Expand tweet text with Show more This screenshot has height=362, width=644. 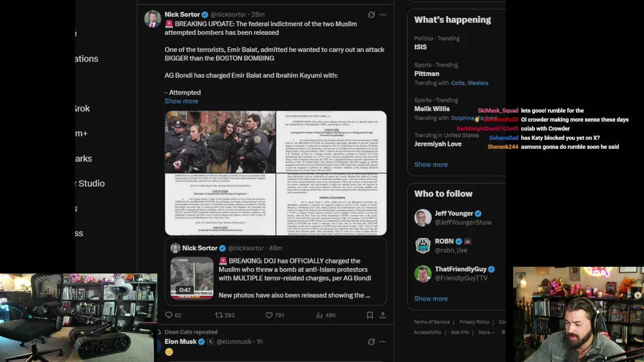(181, 101)
